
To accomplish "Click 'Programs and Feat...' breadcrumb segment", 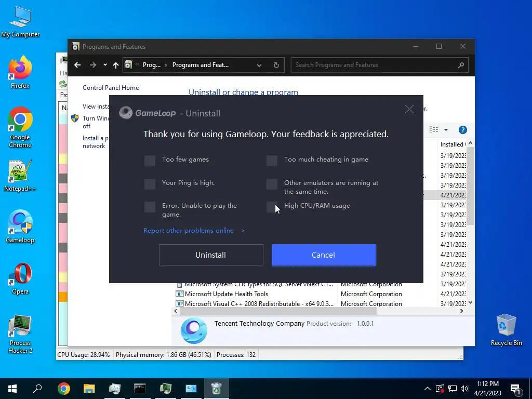I will [201, 65].
